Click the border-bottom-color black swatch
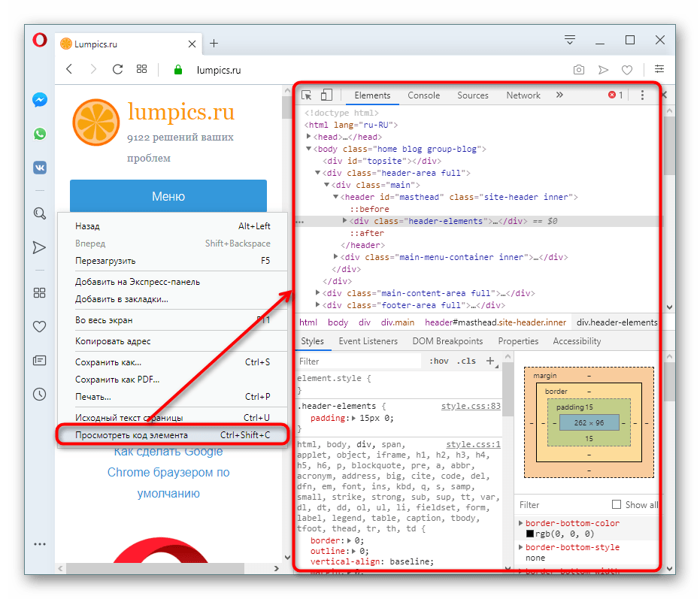The image size is (700, 599). (x=529, y=534)
